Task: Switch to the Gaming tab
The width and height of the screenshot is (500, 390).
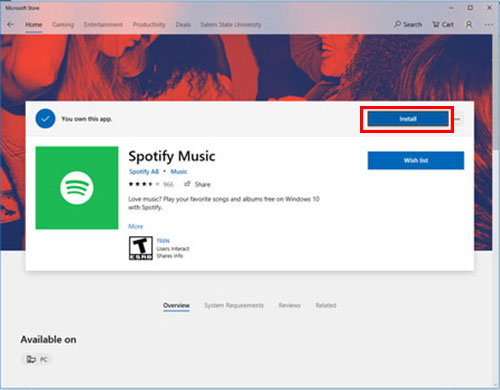Action: click(63, 24)
